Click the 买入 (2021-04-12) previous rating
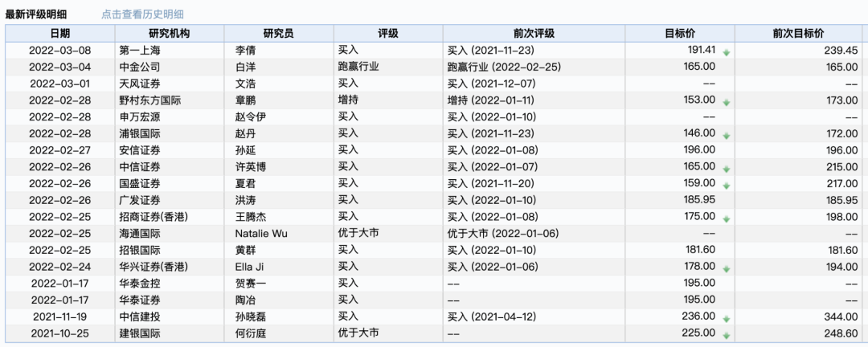Viewport: 868px width, 347px height. point(493,316)
